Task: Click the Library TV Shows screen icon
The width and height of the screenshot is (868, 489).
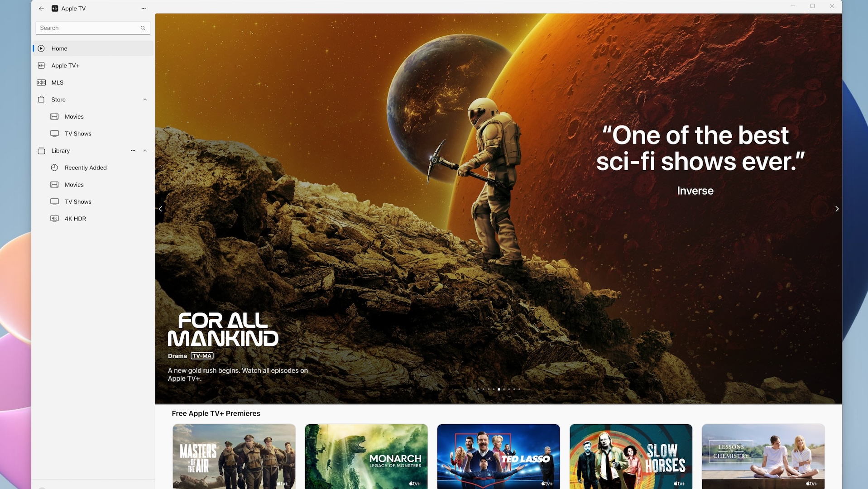Action: 54,201
